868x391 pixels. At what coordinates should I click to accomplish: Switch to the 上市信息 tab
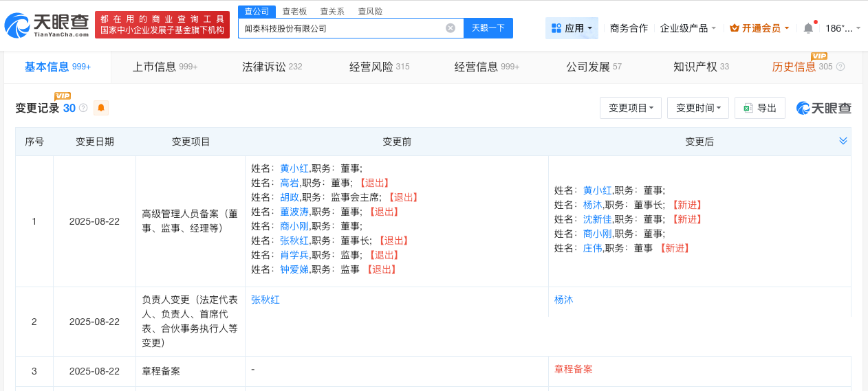(165, 67)
